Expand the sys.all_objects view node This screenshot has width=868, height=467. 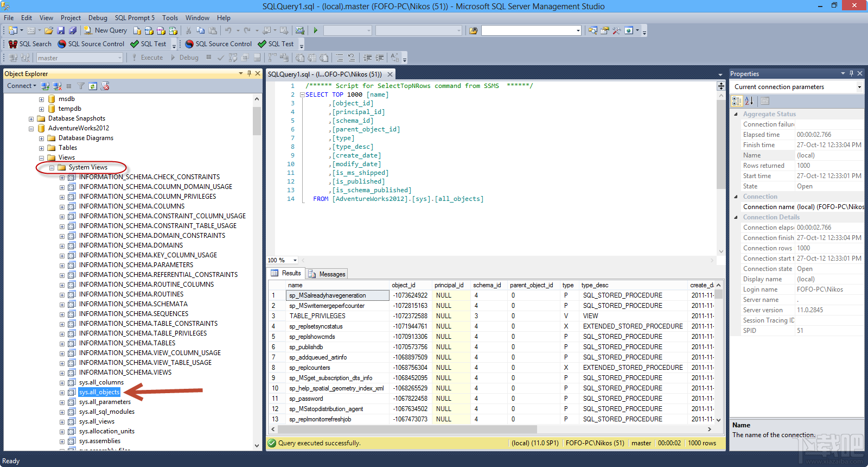click(x=62, y=393)
